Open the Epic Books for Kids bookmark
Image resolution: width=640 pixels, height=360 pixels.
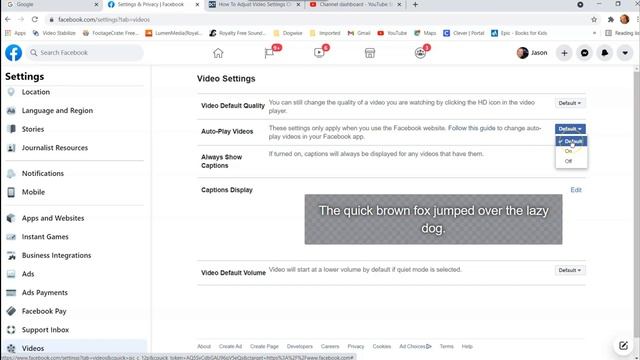[519, 33]
